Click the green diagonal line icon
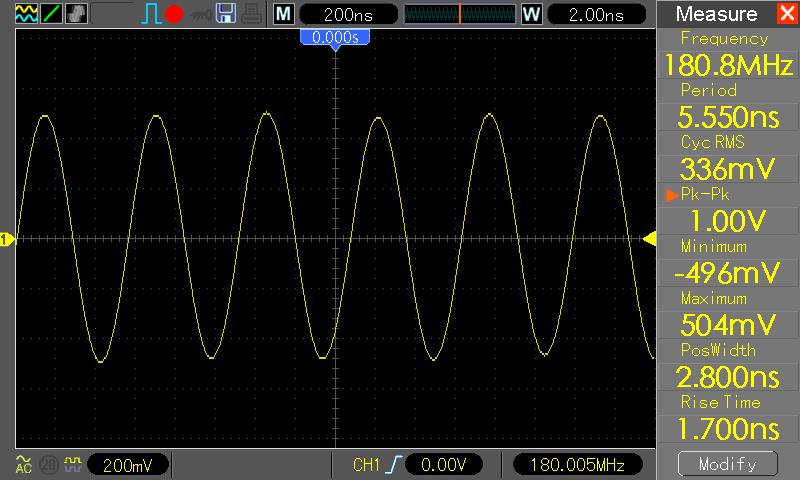Viewport: 800px width, 480px height. 52,14
